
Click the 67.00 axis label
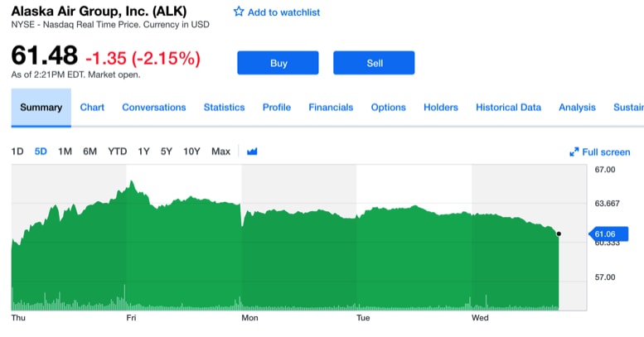[605, 170]
